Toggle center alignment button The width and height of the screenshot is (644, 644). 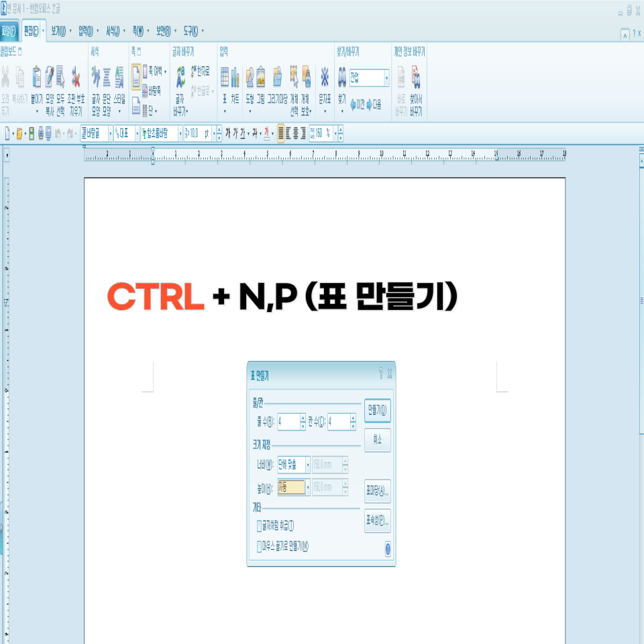point(296,133)
